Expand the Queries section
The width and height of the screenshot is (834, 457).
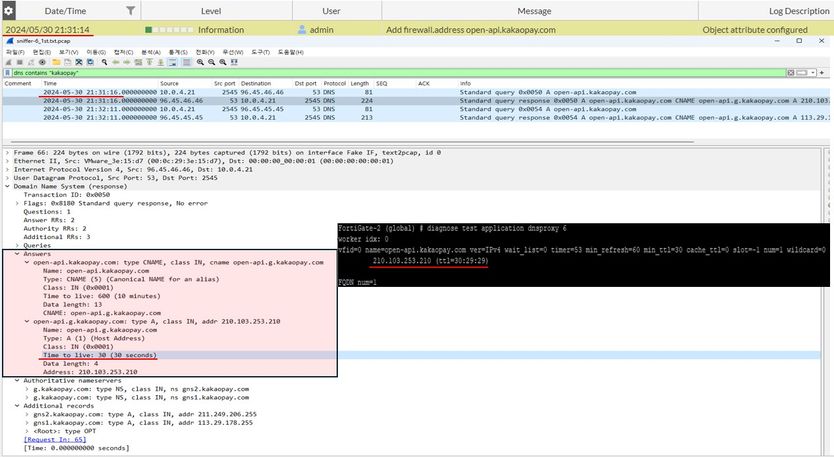[x=17, y=246]
